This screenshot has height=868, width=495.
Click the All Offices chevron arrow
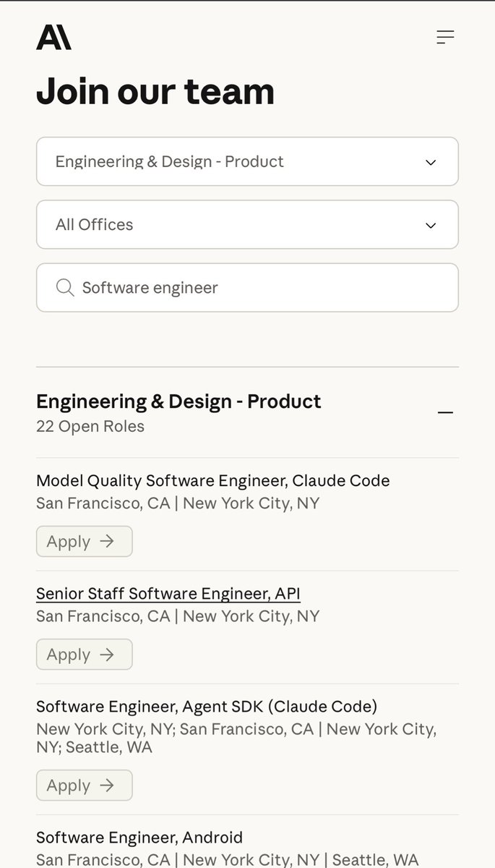(x=431, y=225)
